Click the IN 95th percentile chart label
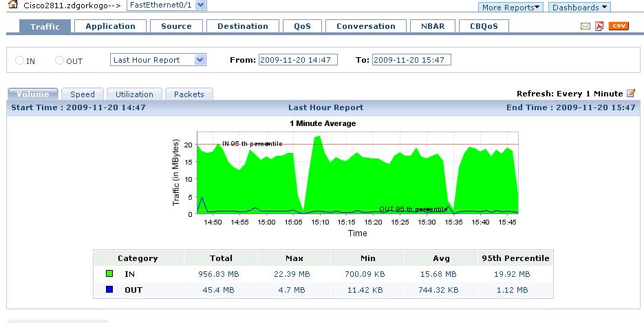 click(253, 144)
